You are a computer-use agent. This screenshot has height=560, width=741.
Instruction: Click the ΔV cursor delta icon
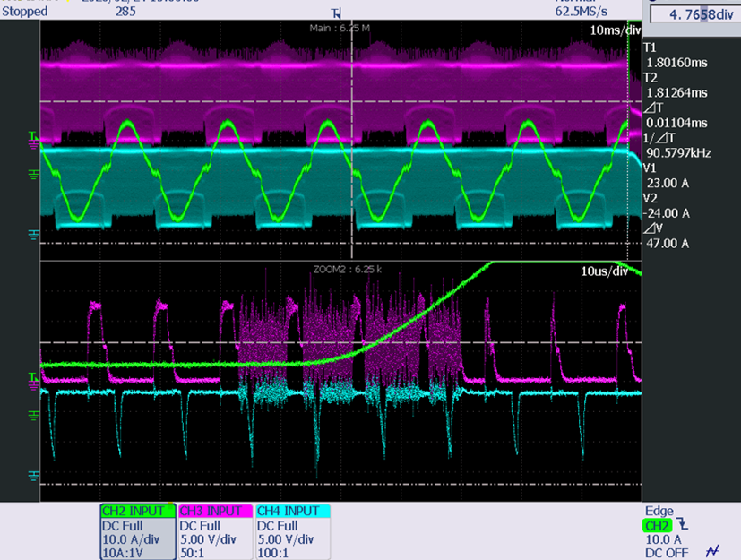pos(653,228)
